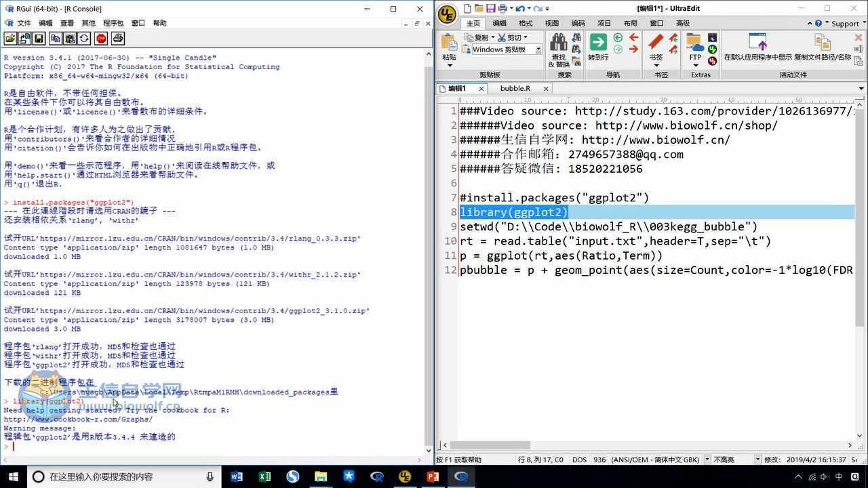868x488 pixels.
Task: Click the R console vertical scrollbar down arrow
Action: (x=429, y=450)
